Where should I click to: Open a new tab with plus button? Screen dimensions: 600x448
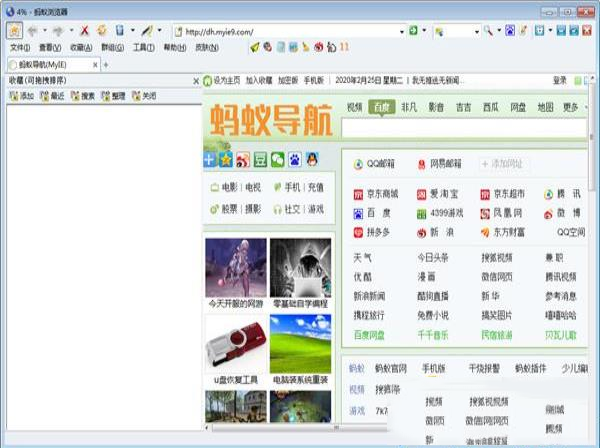coord(106,65)
